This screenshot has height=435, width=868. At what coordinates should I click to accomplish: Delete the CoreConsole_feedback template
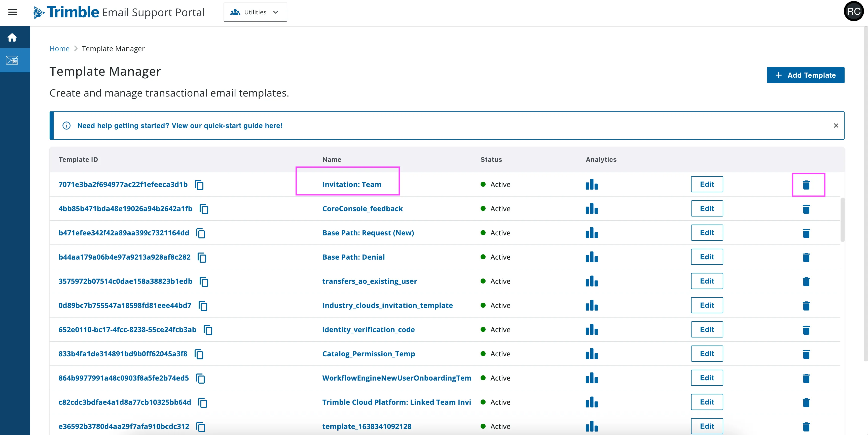point(806,209)
